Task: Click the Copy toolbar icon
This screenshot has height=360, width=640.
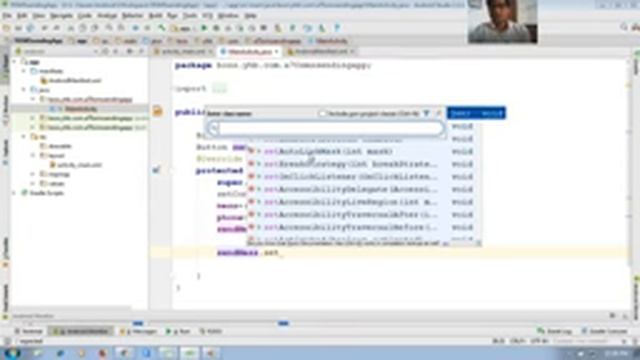Action: pyautogui.click(x=83, y=28)
